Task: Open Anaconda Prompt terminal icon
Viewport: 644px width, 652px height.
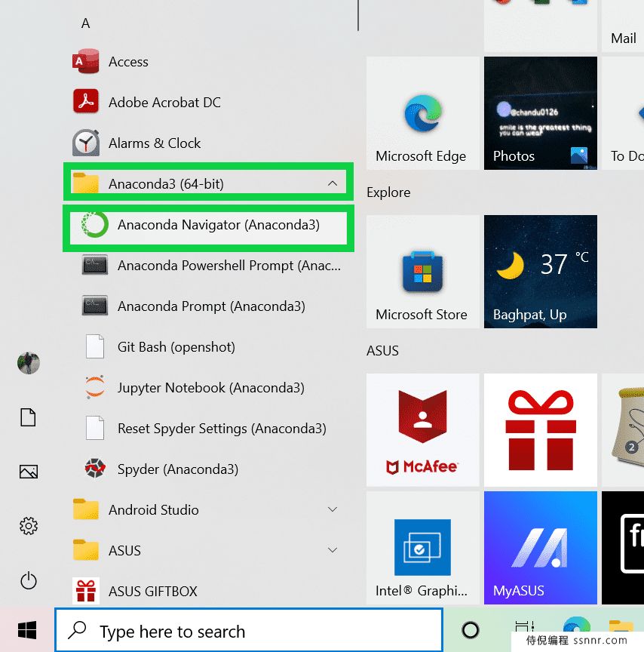Action: point(95,306)
